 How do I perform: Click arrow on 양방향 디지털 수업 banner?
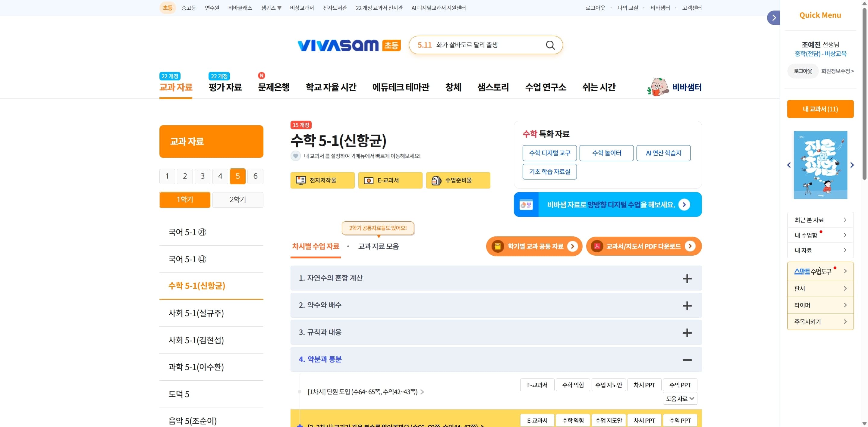click(684, 204)
